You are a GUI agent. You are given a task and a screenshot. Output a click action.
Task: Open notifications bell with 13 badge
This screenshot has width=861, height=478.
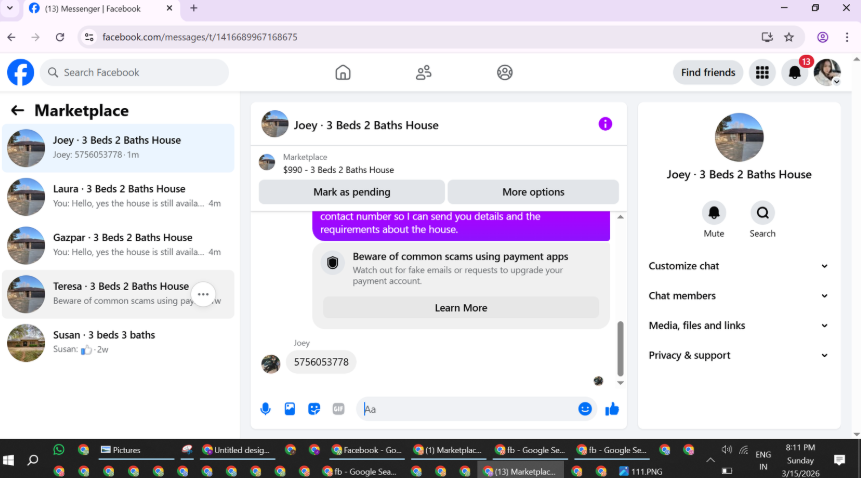coord(795,72)
